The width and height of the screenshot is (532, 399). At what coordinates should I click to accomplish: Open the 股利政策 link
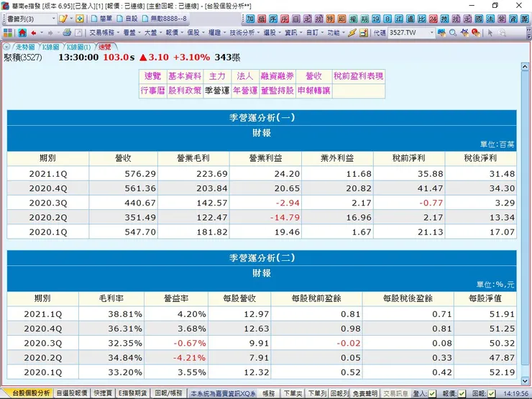[x=185, y=91]
